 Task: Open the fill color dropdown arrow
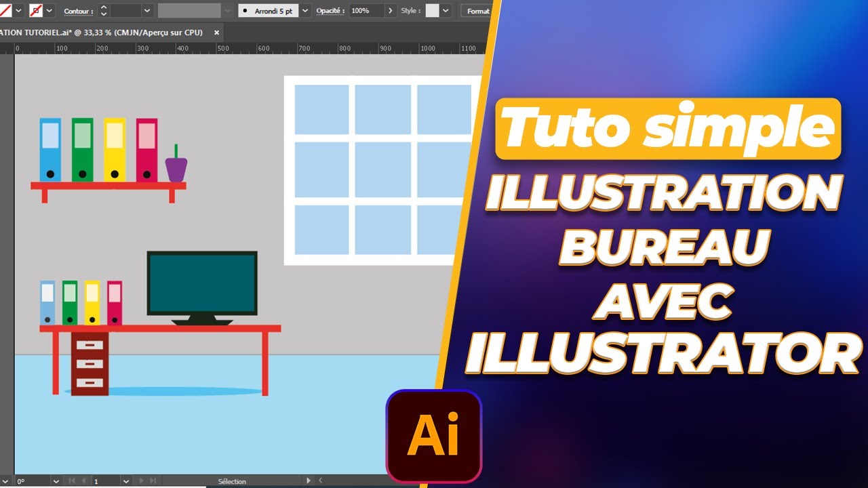(x=18, y=11)
